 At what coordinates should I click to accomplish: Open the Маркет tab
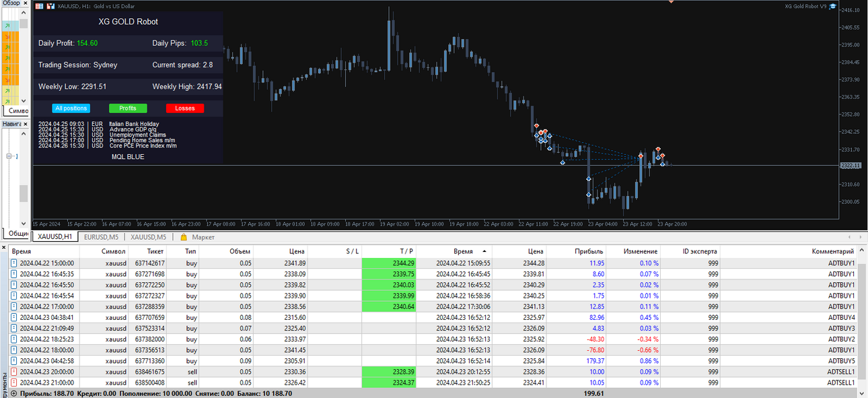point(203,237)
